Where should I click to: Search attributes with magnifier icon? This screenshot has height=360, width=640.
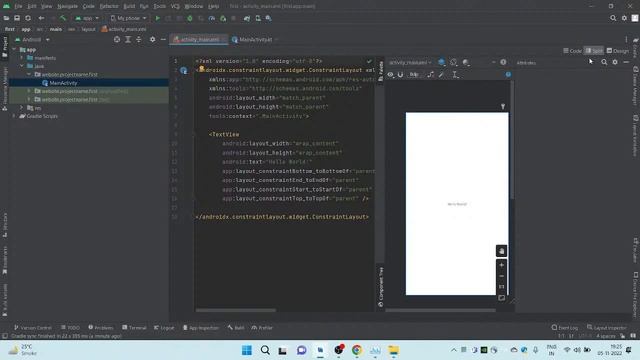pyautogui.click(x=604, y=62)
